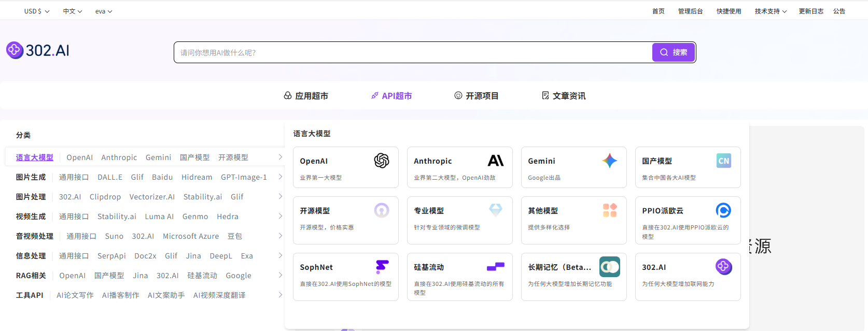Open 快捷使用 in the top bar
Image resolution: width=868 pixels, height=331 pixels.
729,11
